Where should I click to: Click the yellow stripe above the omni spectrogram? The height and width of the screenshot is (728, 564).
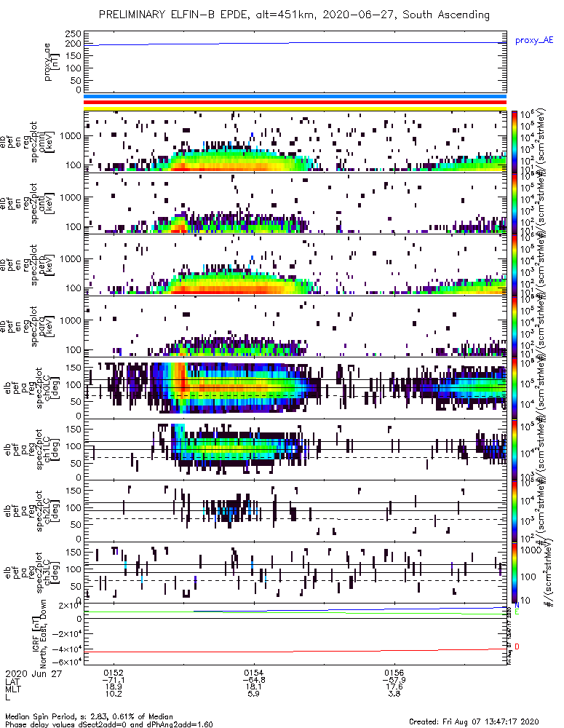(295, 108)
